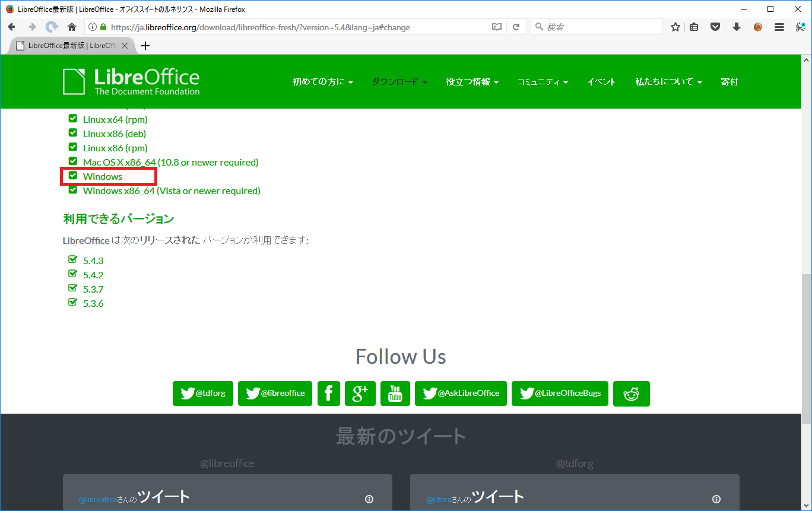
Task: Expand the 私たちについて menu
Action: coord(669,82)
